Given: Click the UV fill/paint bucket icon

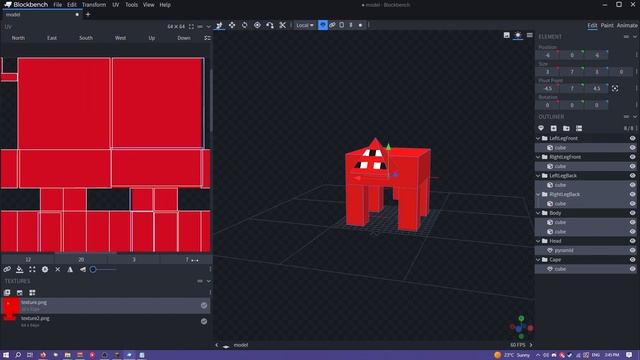Looking at the screenshot, I should pos(20,269).
